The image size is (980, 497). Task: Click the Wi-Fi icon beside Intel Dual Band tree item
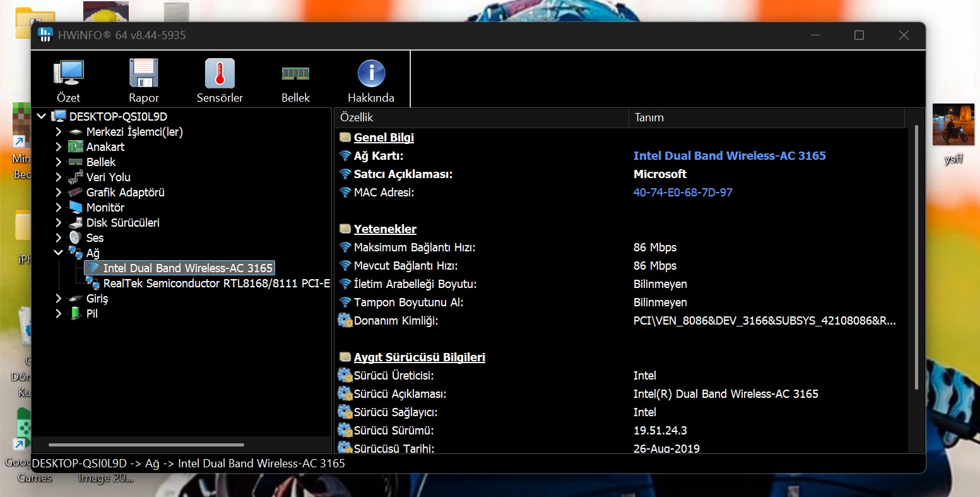pyautogui.click(x=93, y=268)
